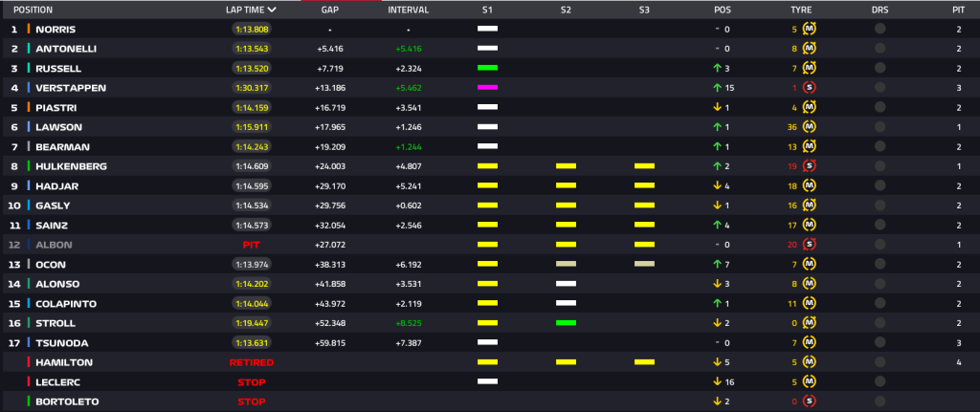
Task: Click Verstappen's purple S1 sector bar
Action: (x=487, y=87)
